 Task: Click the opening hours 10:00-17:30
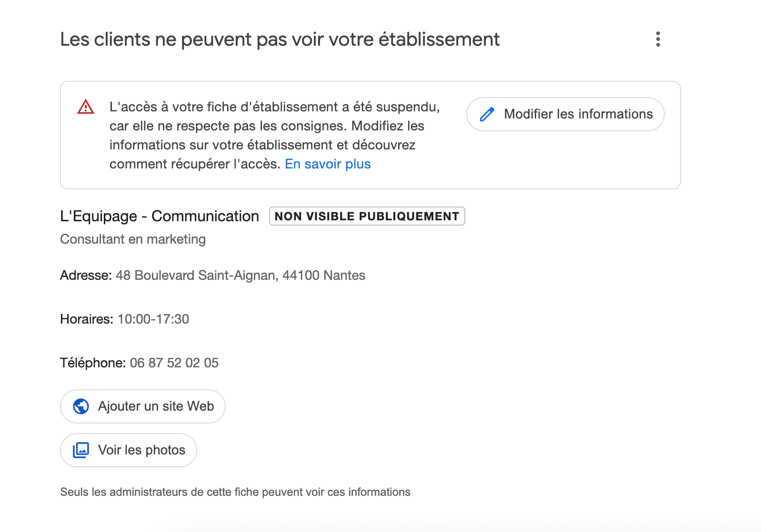coord(153,319)
